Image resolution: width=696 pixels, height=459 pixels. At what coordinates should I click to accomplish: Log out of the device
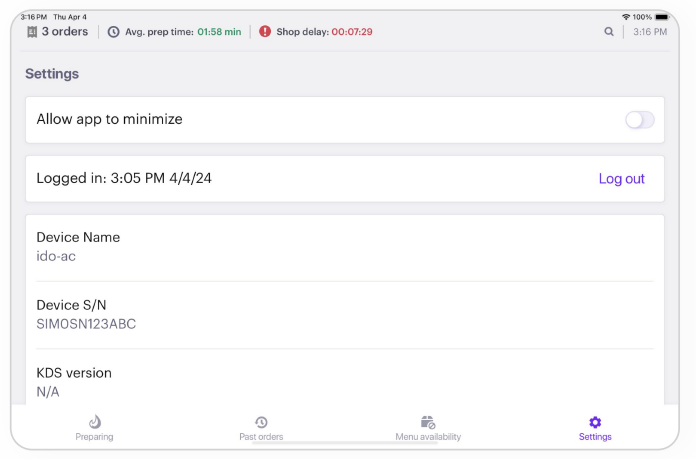click(x=621, y=178)
